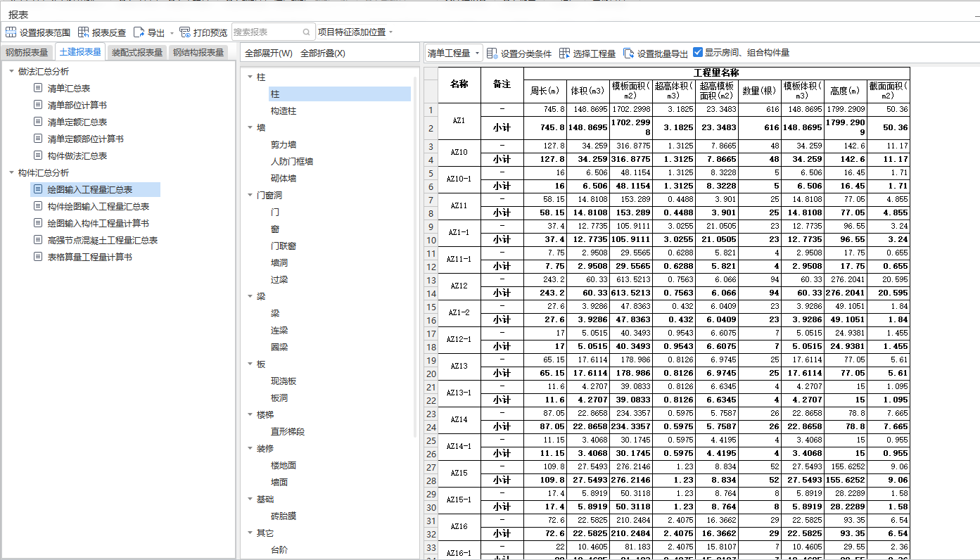The image size is (980, 560).
Task: Select 砖胎膜 in component list
Action: click(284, 516)
